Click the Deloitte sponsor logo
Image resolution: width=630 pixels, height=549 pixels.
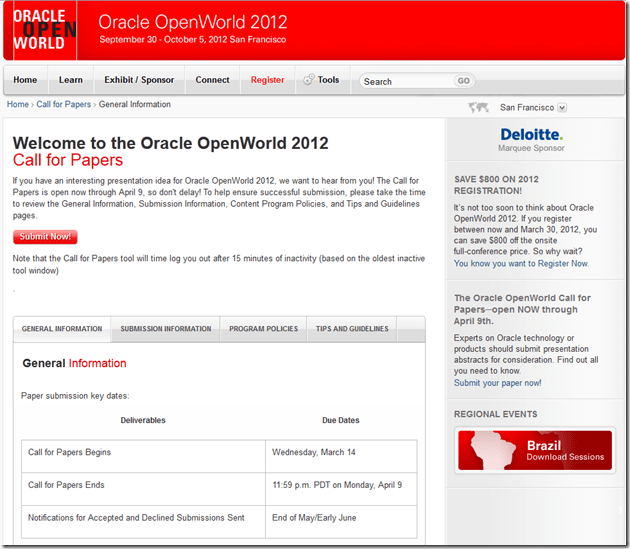point(531,136)
